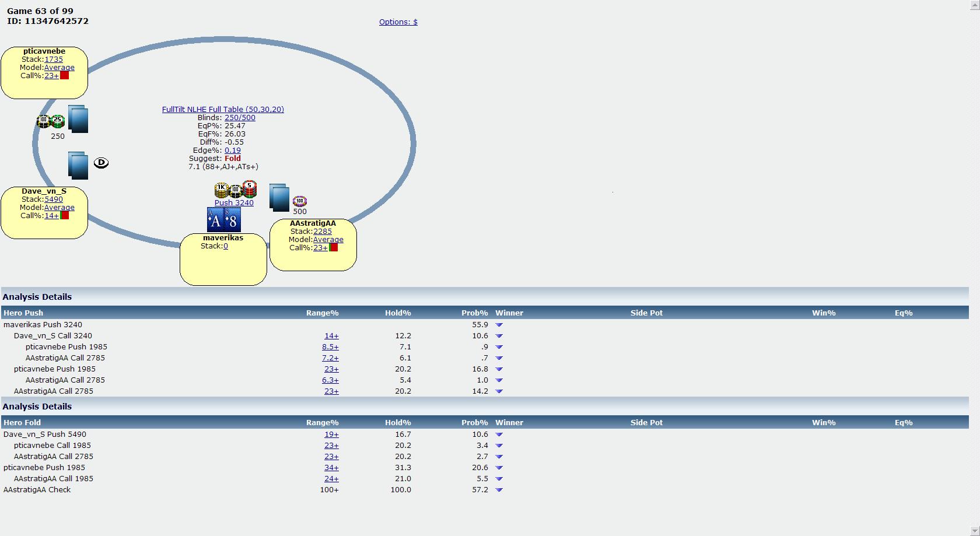Screen dimensions: 980x536
Task: Click the chip stack above Push 3240
Action: 236,190
